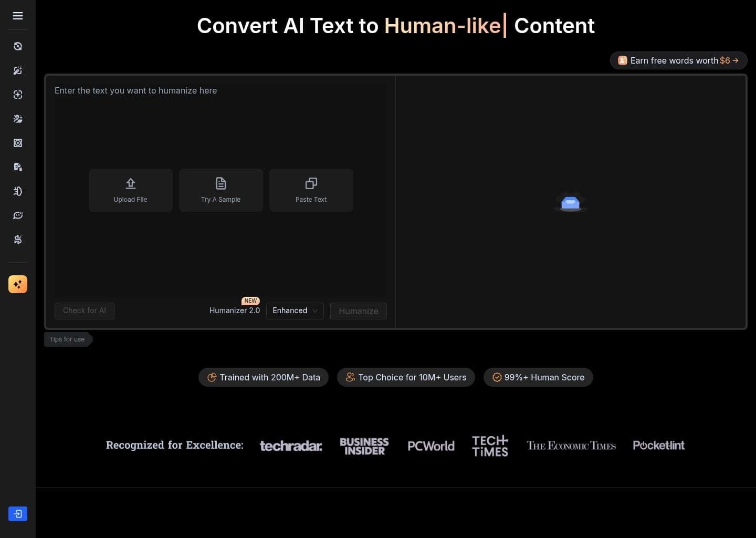Click the PCWorld logo
756x538 pixels.
[431, 446]
